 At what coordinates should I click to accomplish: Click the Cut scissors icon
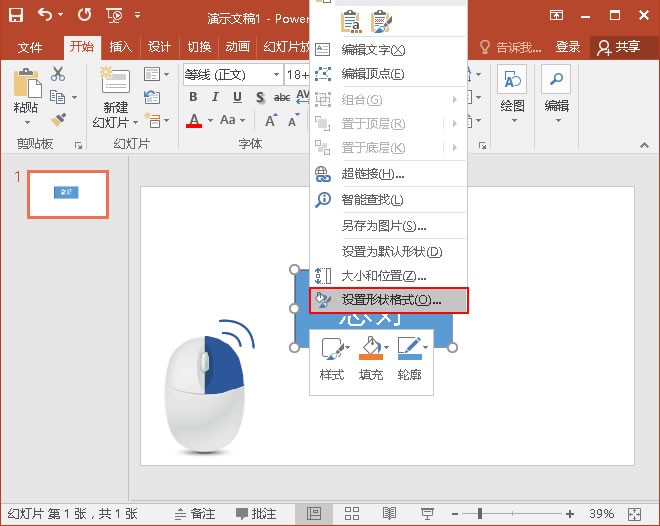click(58, 74)
